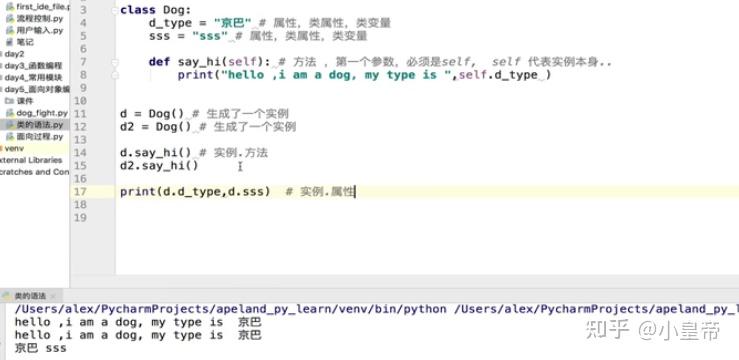Click the 笔记 file icon

[9, 42]
